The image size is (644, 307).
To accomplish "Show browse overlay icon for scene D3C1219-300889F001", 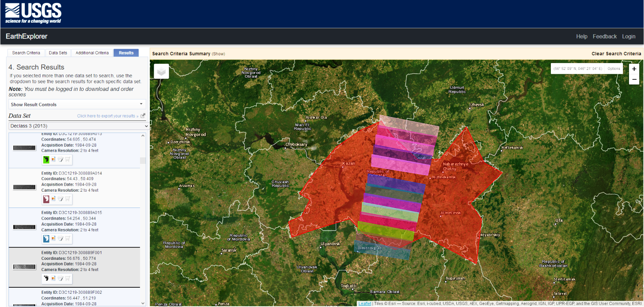I will coord(54,279).
